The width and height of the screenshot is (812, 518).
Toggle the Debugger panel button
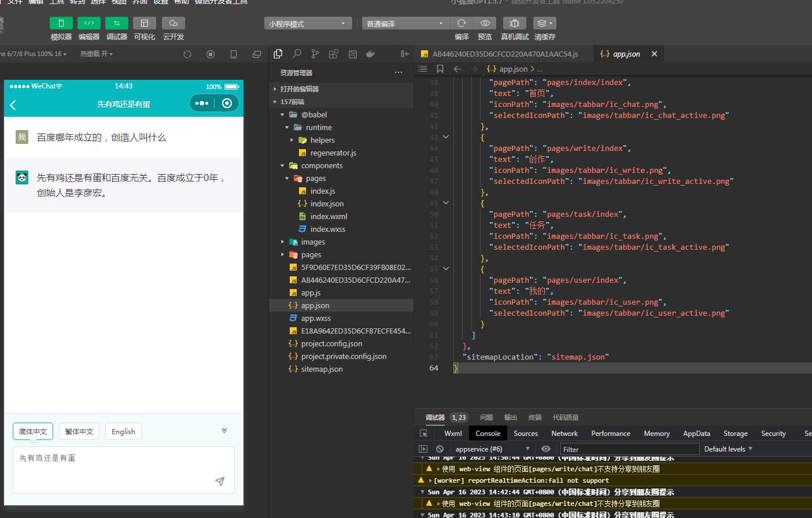click(117, 23)
